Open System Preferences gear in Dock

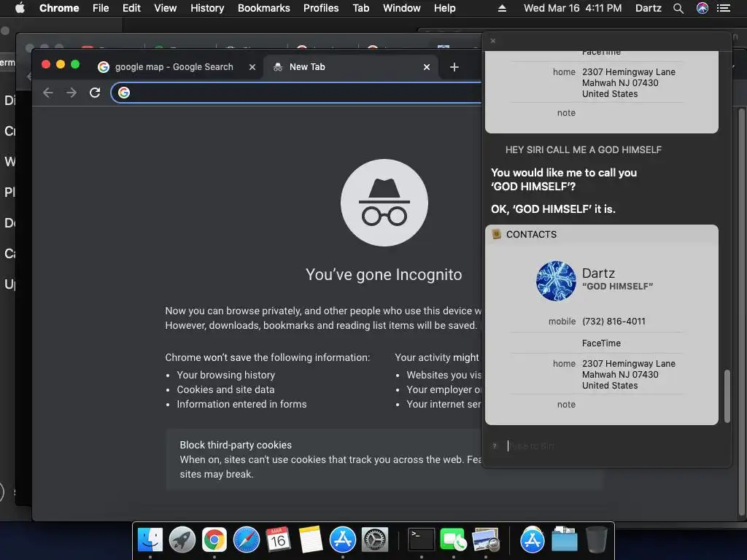(375, 540)
